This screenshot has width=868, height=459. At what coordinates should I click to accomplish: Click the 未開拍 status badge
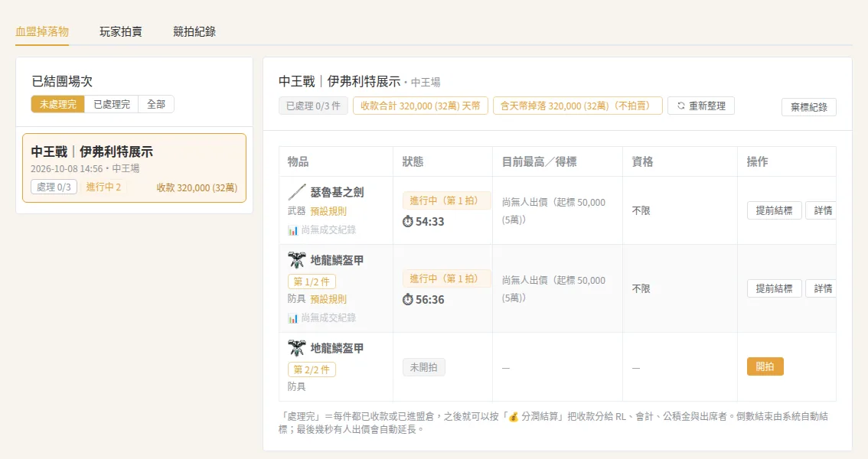point(423,367)
